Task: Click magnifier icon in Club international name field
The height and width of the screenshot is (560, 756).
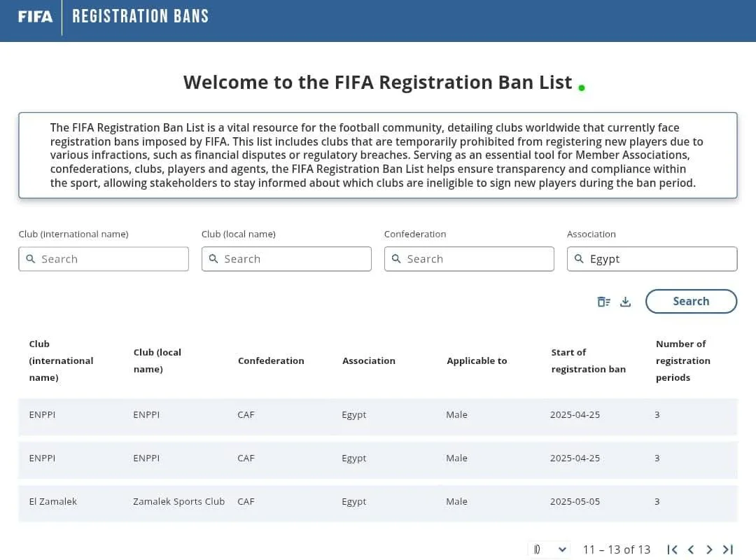Action: click(31, 258)
